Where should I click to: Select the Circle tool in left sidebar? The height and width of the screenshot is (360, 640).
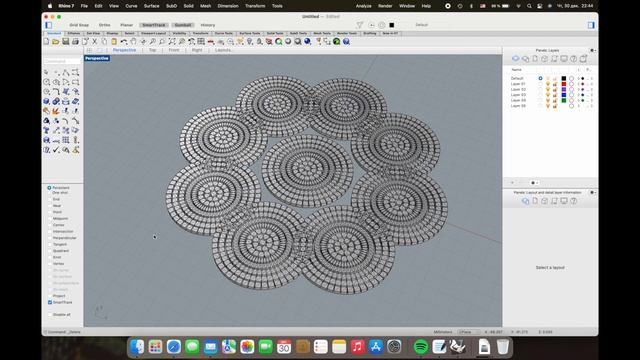(47, 82)
